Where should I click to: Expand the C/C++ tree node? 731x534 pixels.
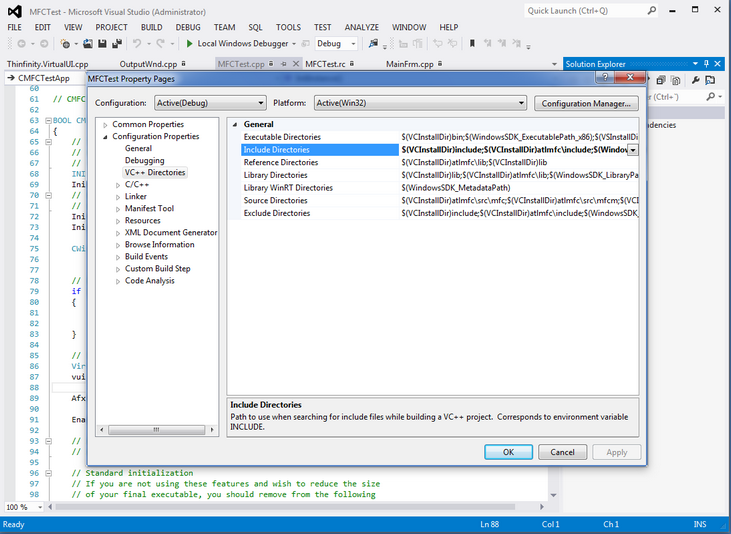(118, 185)
